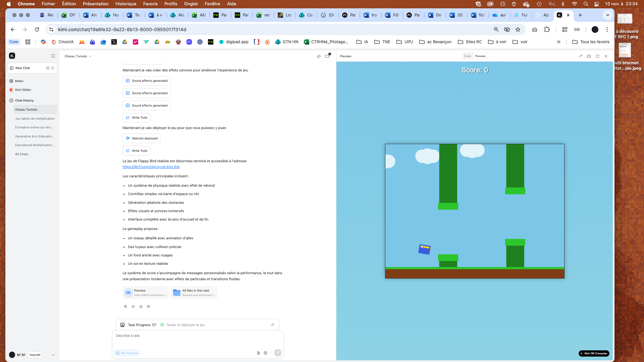Click the paperclip attach file icon

click(258, 353)
